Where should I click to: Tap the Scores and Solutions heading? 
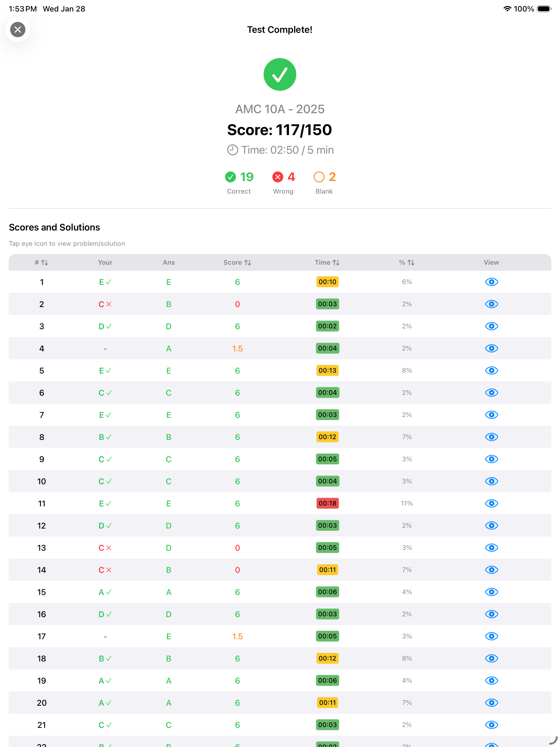tap(54, 227)
